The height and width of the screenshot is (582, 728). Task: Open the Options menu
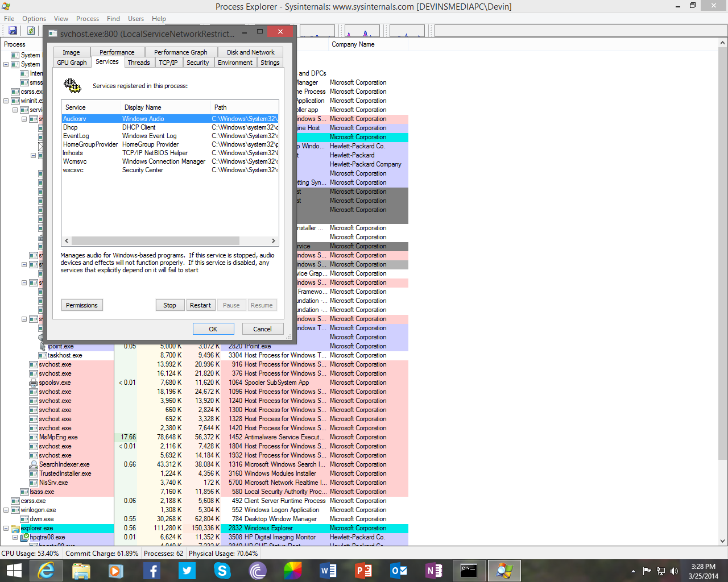[34, 19]
